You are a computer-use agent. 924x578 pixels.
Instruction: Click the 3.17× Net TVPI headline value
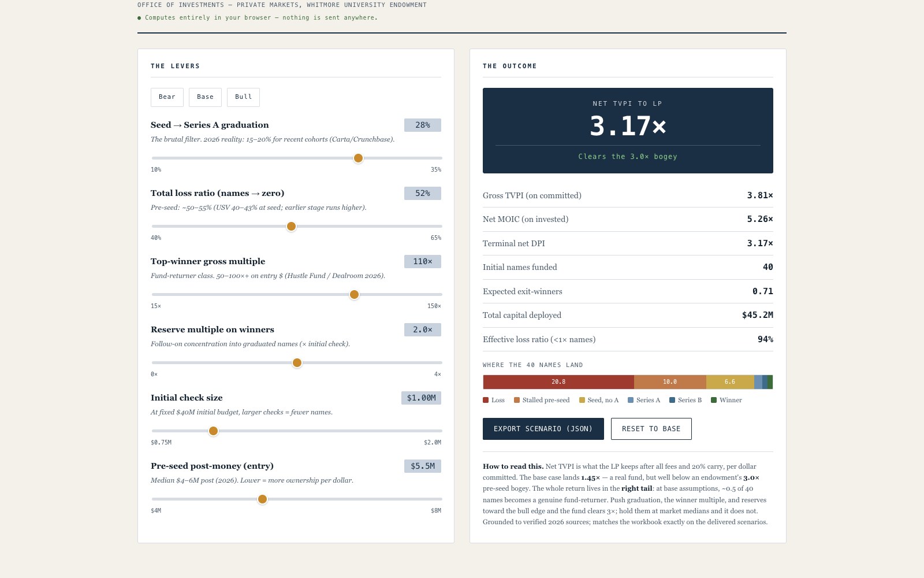(628, 126)
